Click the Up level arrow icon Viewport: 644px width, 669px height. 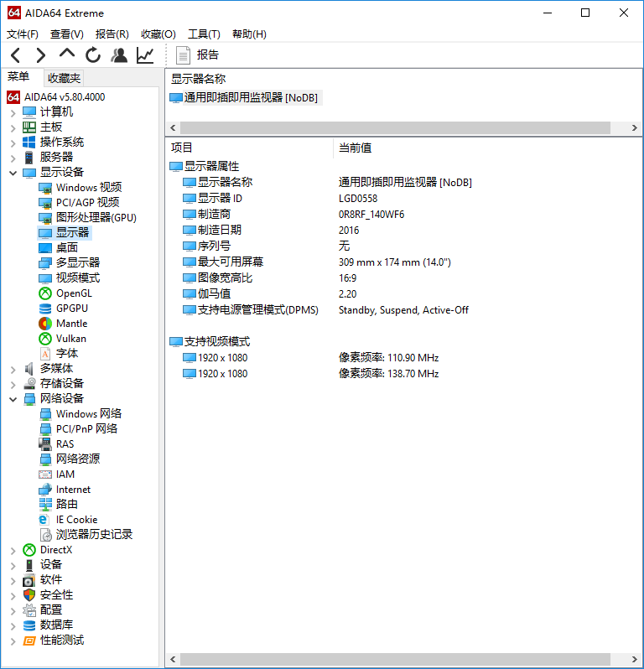coord(67,54)
